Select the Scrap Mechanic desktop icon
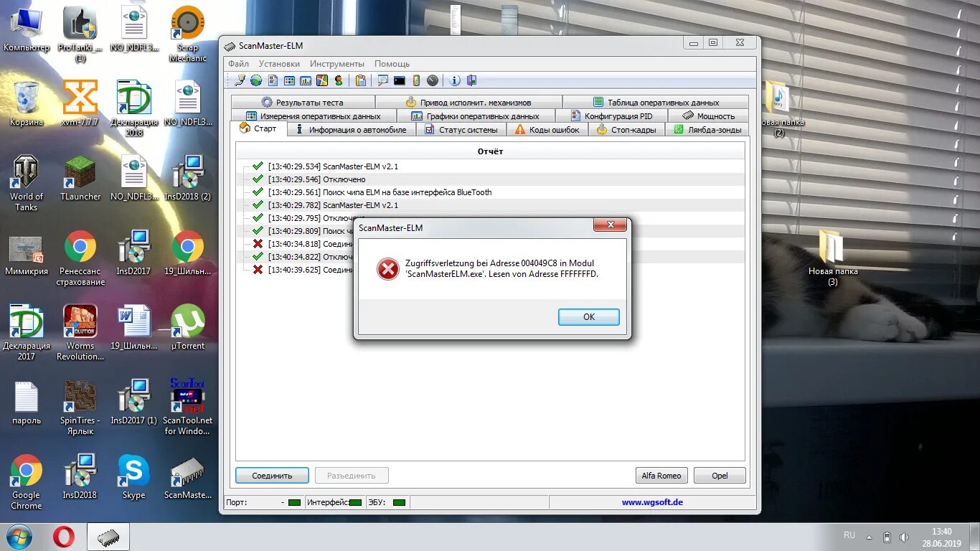The width and height of the screenshot is (980, 551). [188, 34]
